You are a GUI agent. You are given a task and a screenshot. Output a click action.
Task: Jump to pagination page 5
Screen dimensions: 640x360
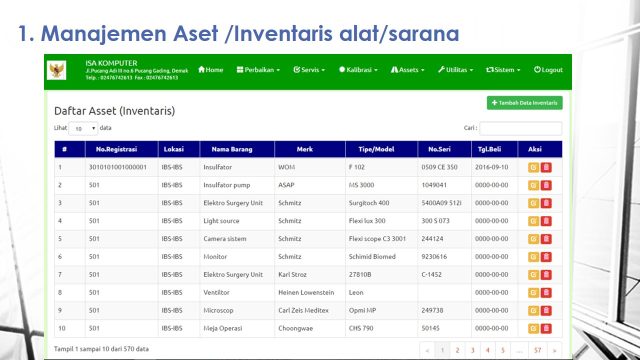(x=503, y=350)
